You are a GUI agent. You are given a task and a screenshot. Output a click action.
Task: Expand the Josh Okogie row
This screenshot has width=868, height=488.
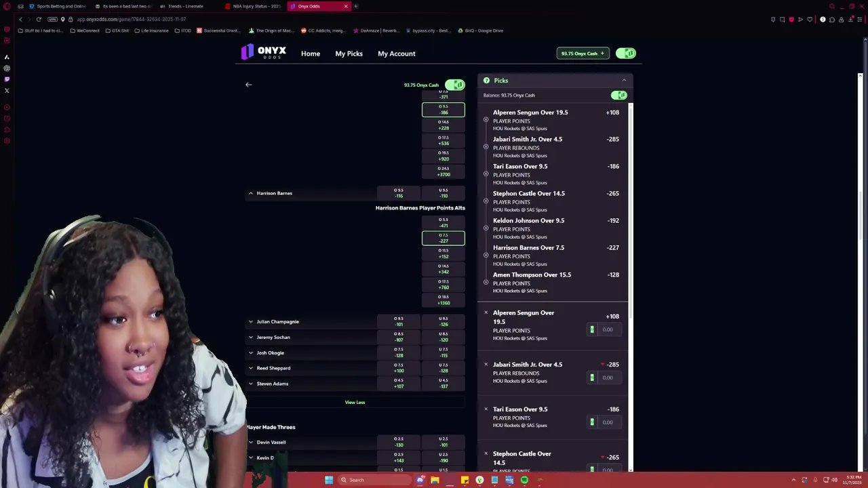(x=250, y=352)
